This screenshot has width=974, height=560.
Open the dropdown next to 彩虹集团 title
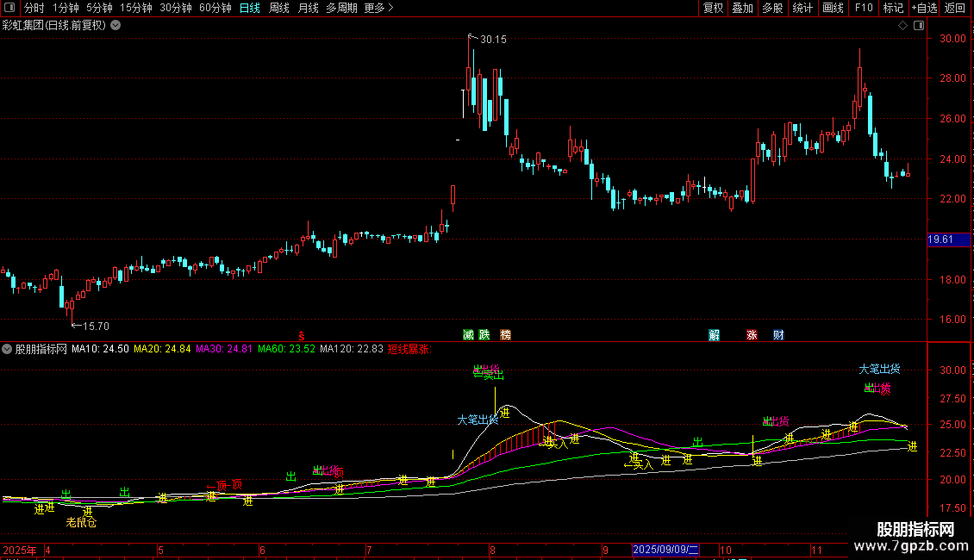(116, 26)
